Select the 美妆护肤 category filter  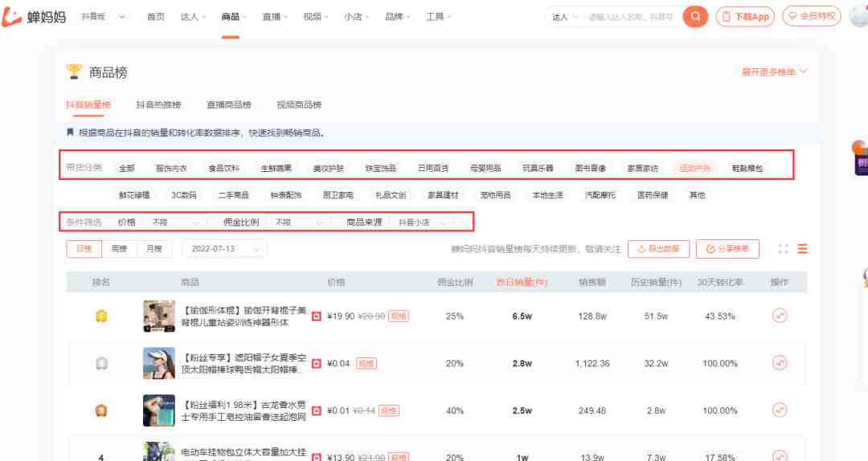328,168
